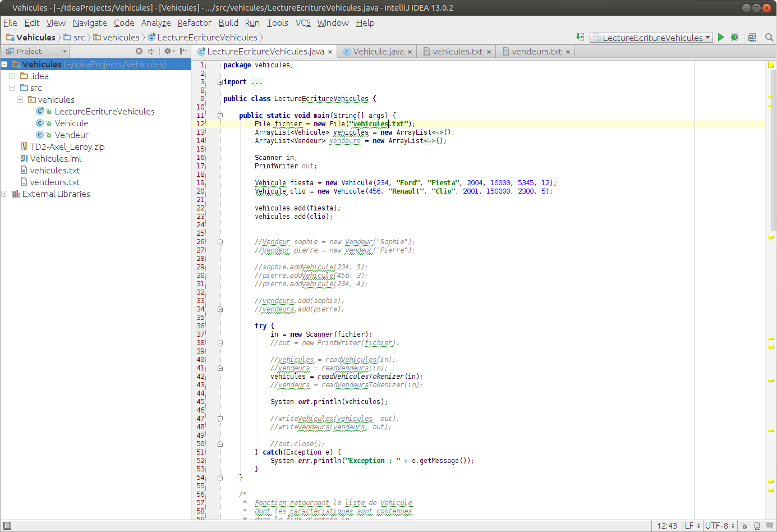
Task: Open the Build menu
Action: [x=228, y=23]
